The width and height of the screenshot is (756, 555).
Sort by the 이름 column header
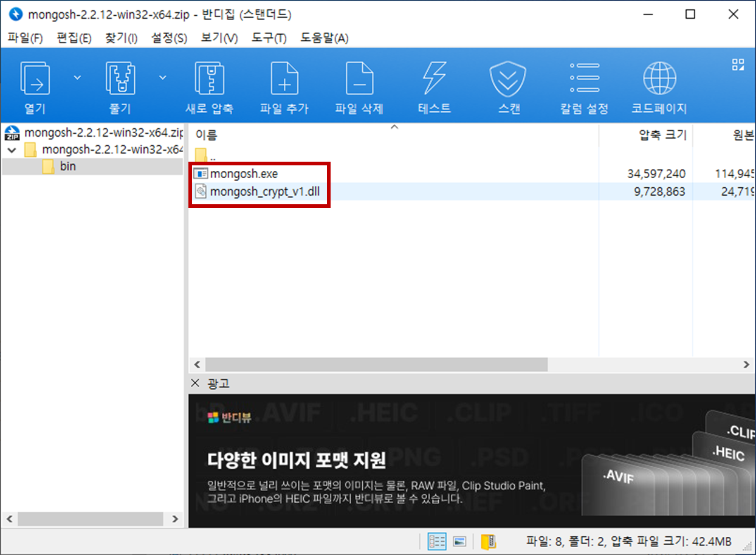pos(207,136)
